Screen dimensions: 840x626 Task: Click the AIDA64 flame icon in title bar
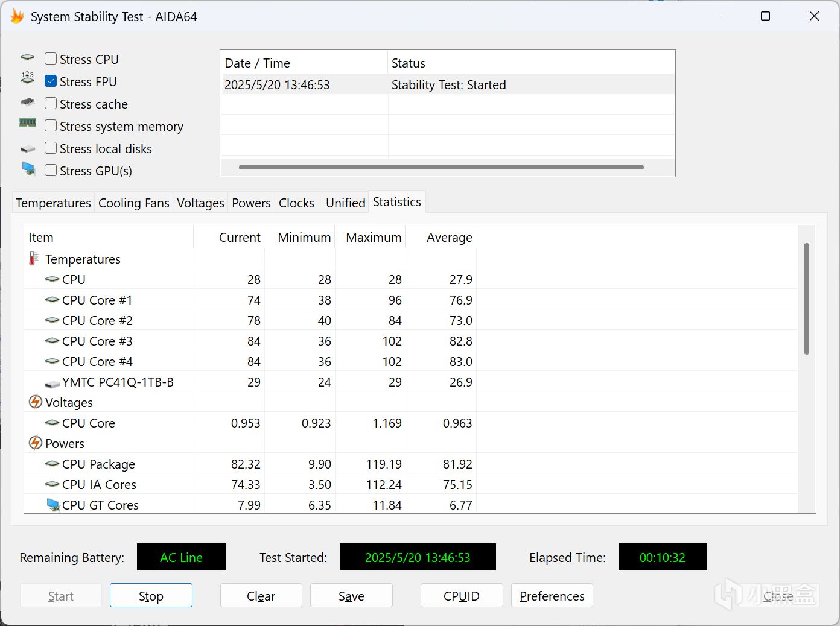coord(17,16)
